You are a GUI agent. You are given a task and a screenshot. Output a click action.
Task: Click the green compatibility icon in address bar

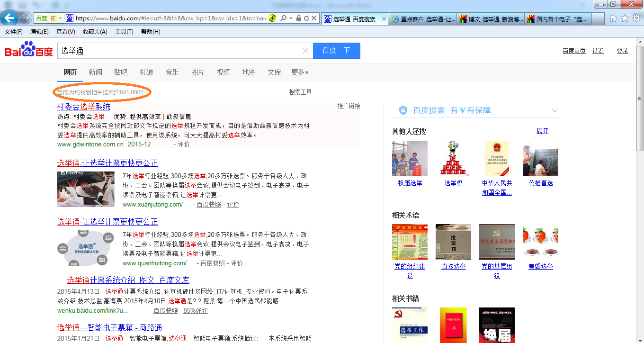click(x=272, y=18)
